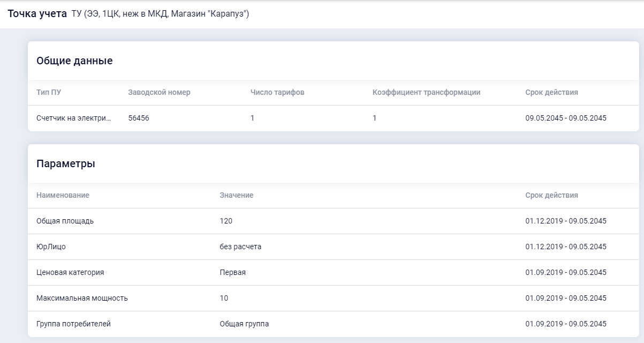Open the "Группа потребителей" parameter row
The height and width of the screenshot is (343, 644).
click(x=73, y=324)
